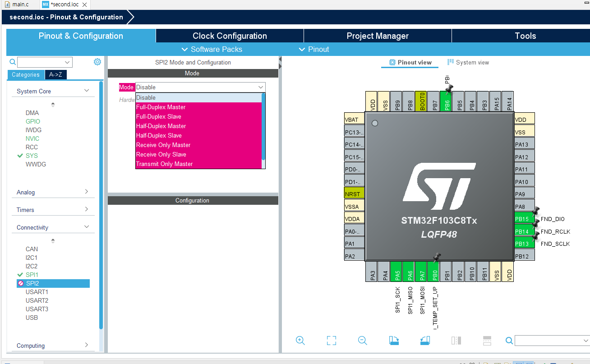
Task: Click the categories panel scrollbar
Action: 101,205
